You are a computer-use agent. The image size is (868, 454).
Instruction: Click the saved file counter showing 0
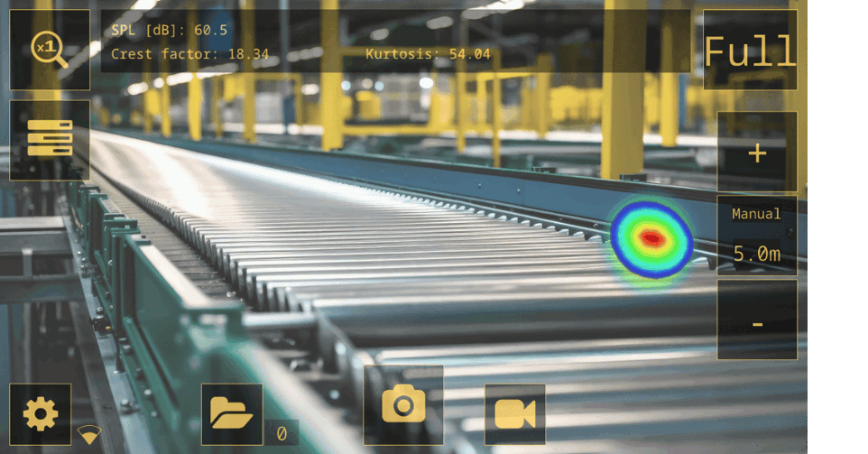[282, 434]
